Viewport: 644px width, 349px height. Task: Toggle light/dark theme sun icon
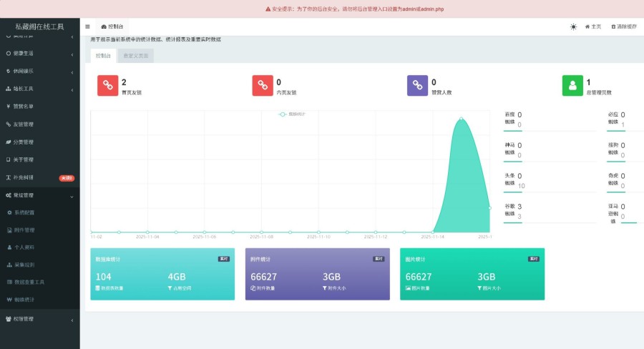point(573,26)
